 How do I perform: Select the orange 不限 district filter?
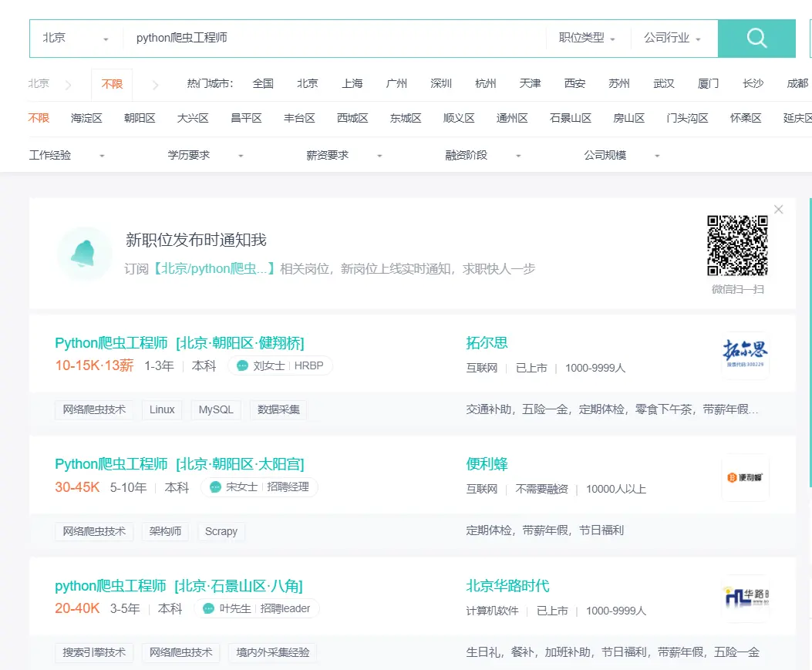[x=39, y=118]
